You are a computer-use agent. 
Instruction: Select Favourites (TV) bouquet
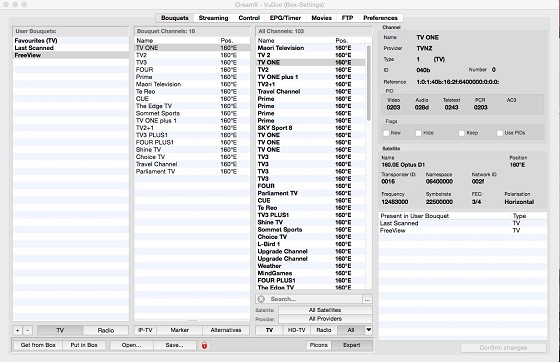point(71,41)
